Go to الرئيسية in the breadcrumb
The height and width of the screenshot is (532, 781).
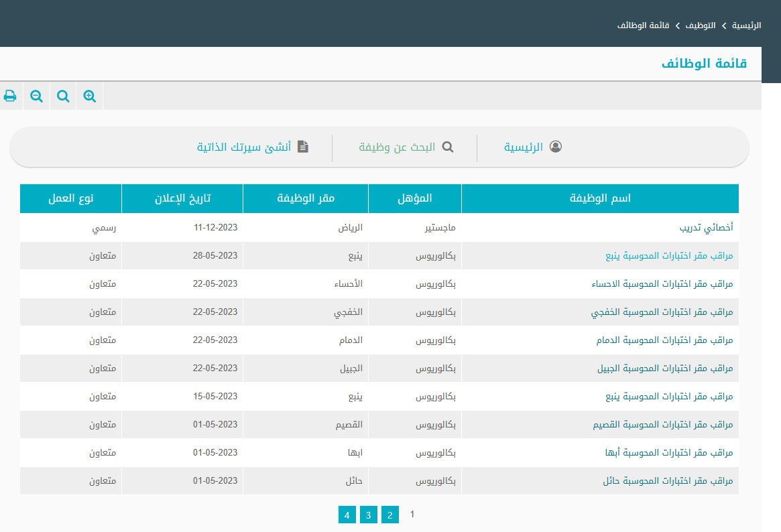click(746, 25)
